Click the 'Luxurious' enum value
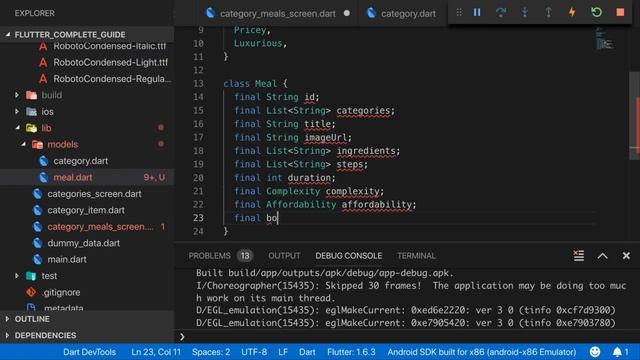Image resolution: width=640 pixels, height=360 pixels. [258, 43]
